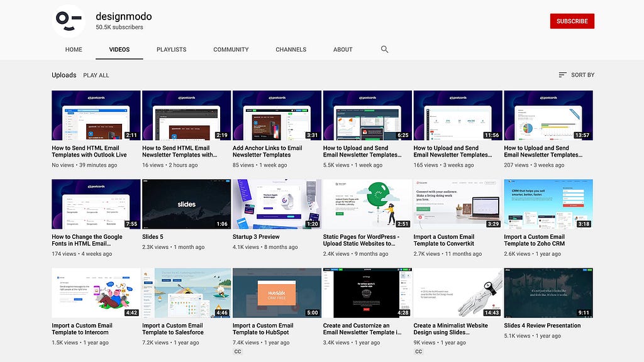
Task: Click the designmodo channel name
Action: click(124, 16)
